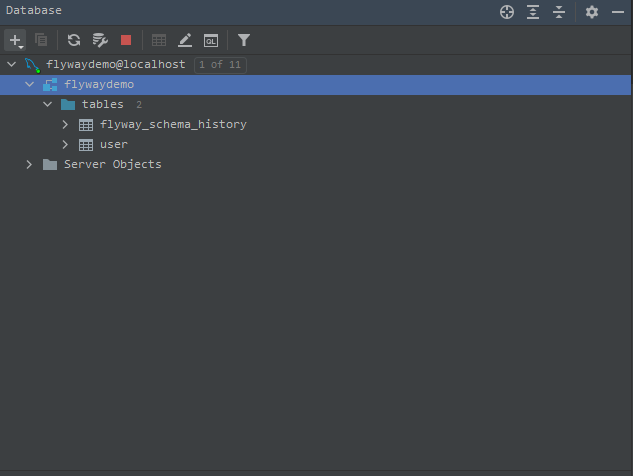Image resolution: width=633 pixels, height=476 pixels.
Task: Click the Select Opened File target icon
Action: pyautogui.click(x=507, y=12)
